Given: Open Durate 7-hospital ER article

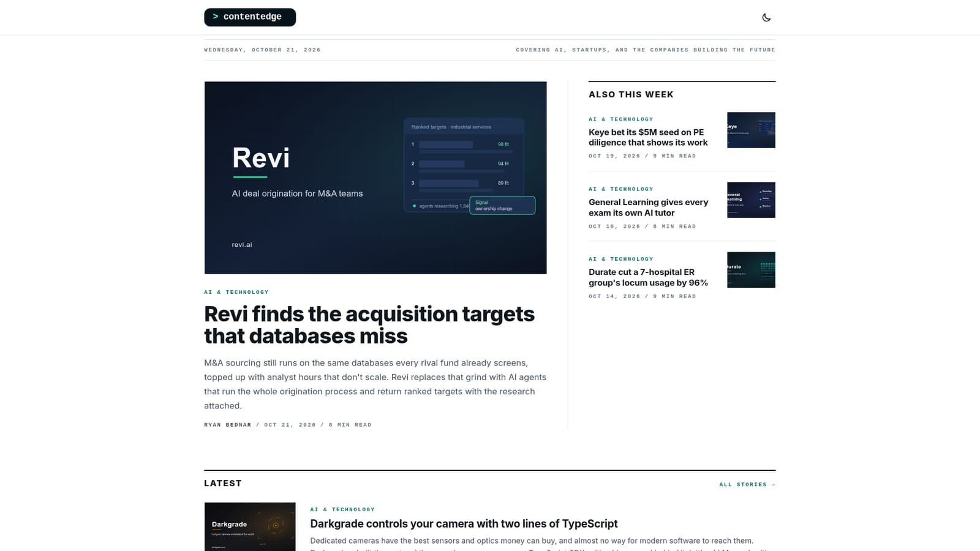Looking at the screenshot, I should pyautogui.click(x=648, y=277).
